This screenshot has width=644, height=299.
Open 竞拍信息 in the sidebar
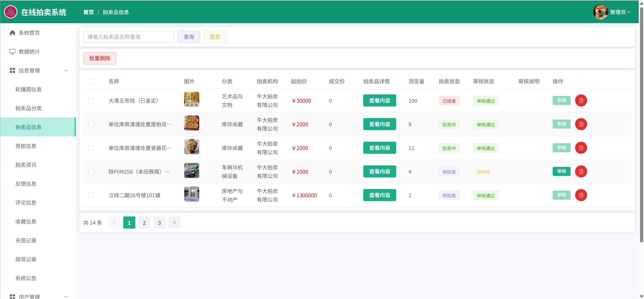26,146
